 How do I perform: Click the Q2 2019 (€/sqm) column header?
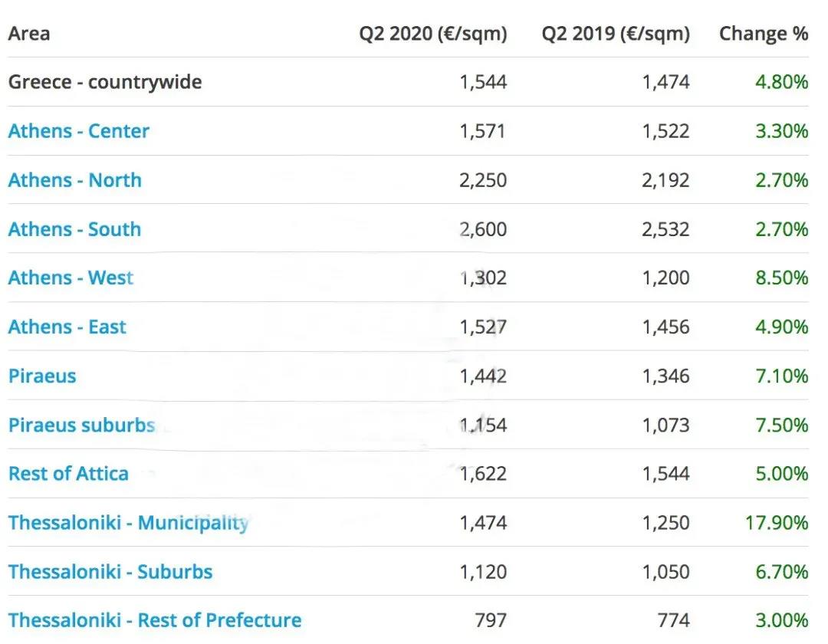pos(616,34)
